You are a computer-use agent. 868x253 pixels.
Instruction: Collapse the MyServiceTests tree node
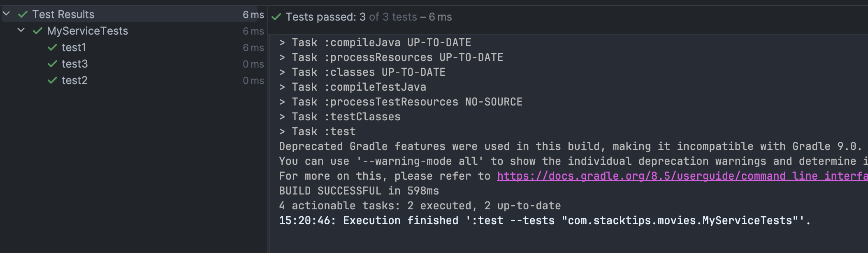point(21,30)
